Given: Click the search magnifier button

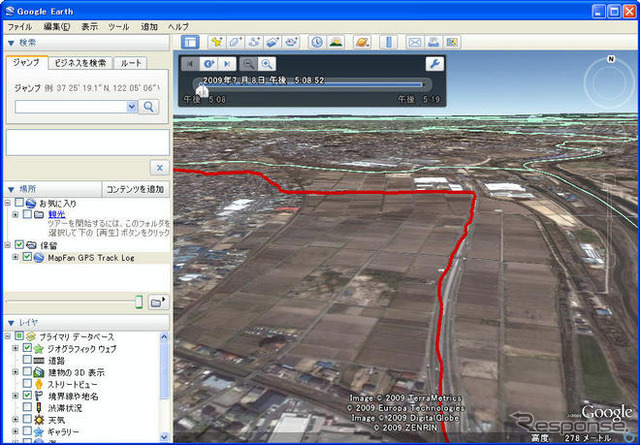Looking at the screenshot, I should tap(149, 107).
